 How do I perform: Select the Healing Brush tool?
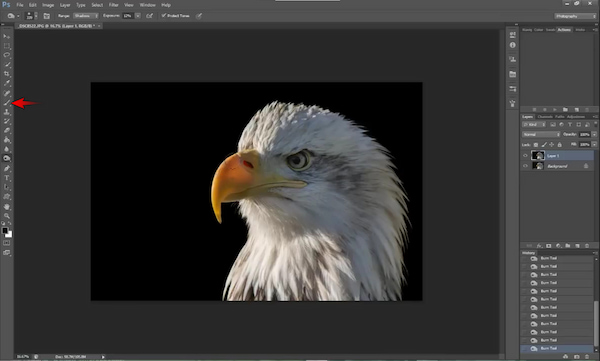7,93
